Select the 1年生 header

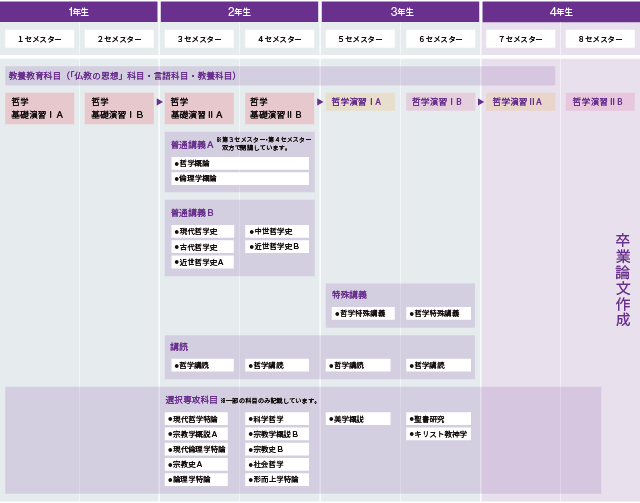[79, 12]
